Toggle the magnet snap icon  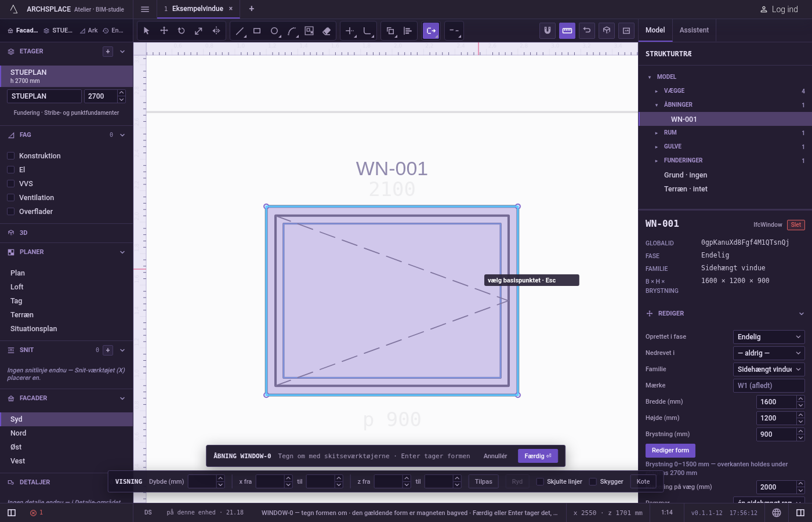click(x=547, y=31)
